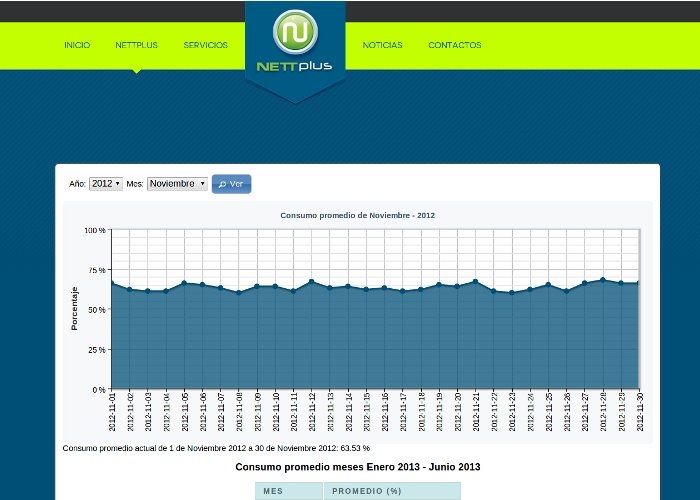Viewport: 700px width, 500px height.
Task: Expand the Año 2012 dropdown
Action: point(105,184)
